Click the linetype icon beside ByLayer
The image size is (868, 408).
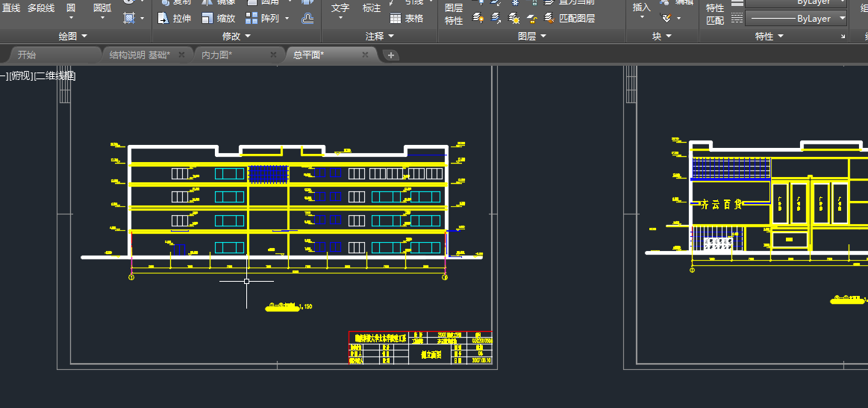coord(737,18)
